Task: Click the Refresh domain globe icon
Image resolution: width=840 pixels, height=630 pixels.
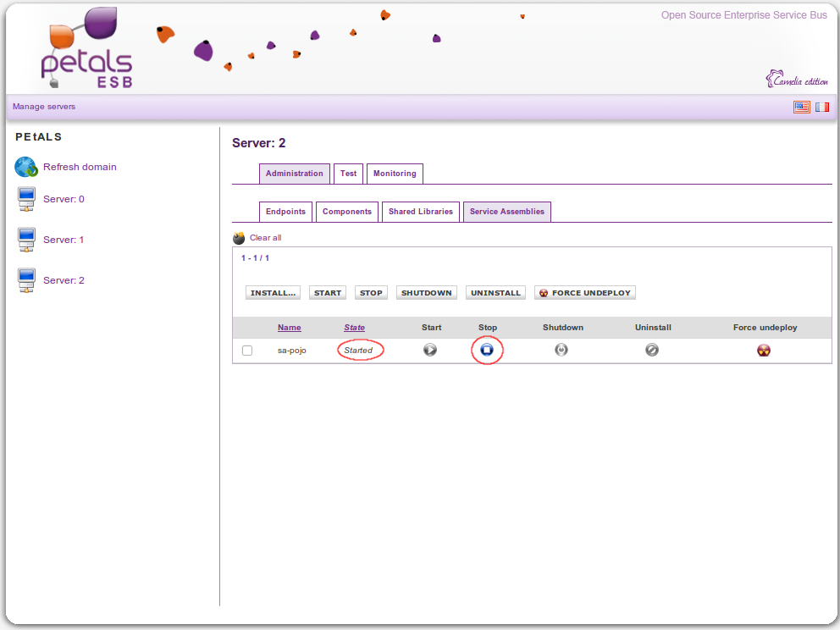Action: click(26, 167)
